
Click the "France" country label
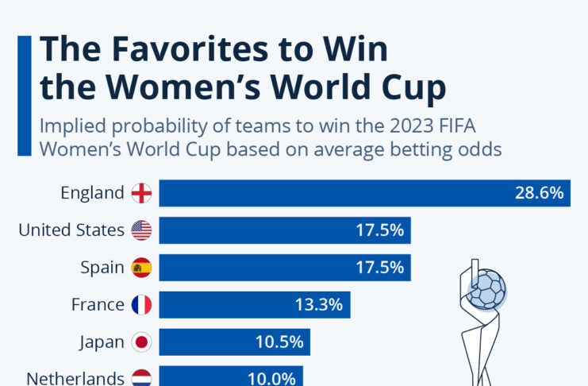click(x=98, y=304)
